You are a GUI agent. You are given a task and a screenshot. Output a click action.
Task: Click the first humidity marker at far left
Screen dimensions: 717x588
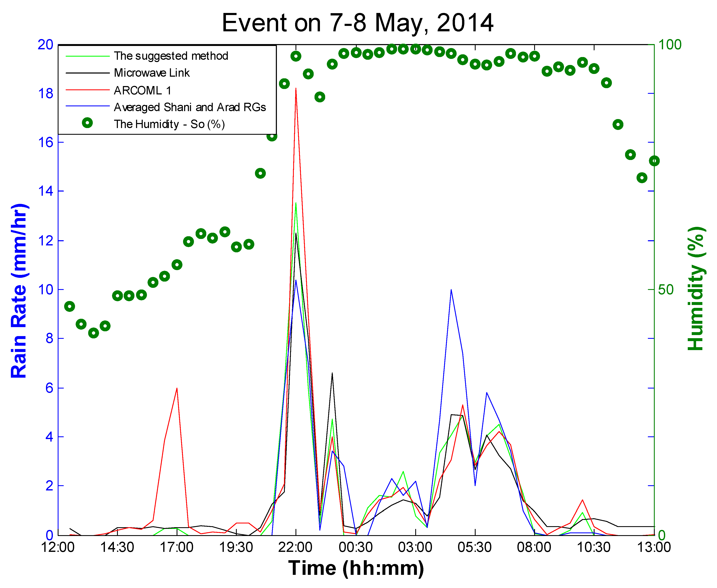coord(69,306)
